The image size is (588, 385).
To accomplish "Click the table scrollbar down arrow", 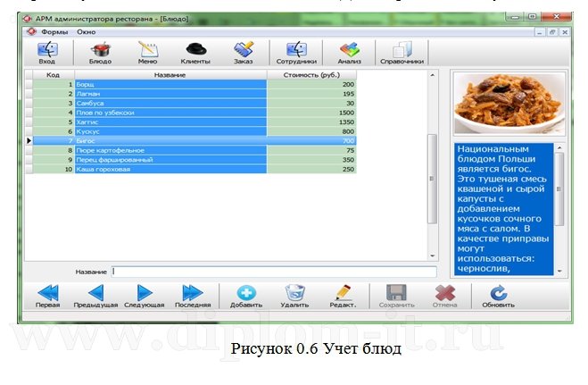I will [x=433, y=255].
